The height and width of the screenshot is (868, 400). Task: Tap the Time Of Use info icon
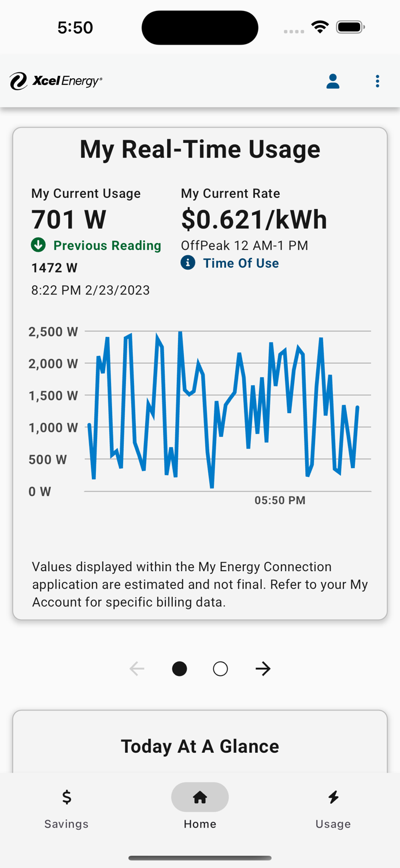pyautogui.click(x=187, y=263)
